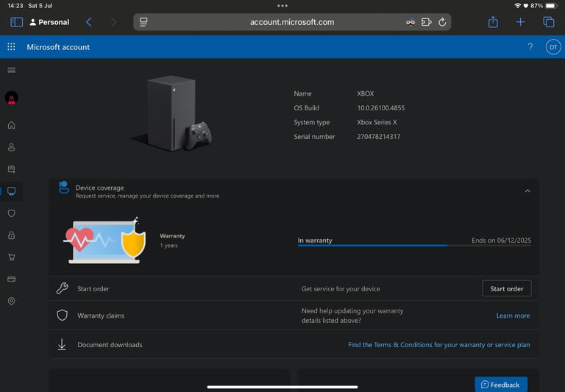
Task: Open the Learn more warranty link
Action: tap(513, 316)
